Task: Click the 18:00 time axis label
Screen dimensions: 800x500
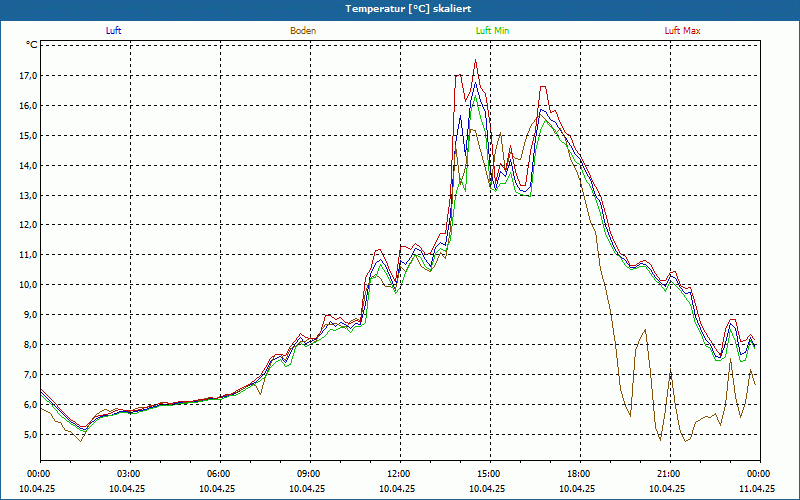Action: 580,474
